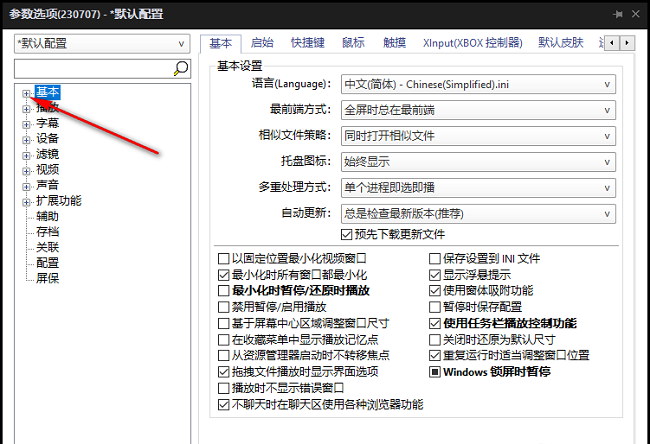This screenshot has height=444, width=650.
Task: Expand the 字幕 tree node
Action: tap(26, 124)
